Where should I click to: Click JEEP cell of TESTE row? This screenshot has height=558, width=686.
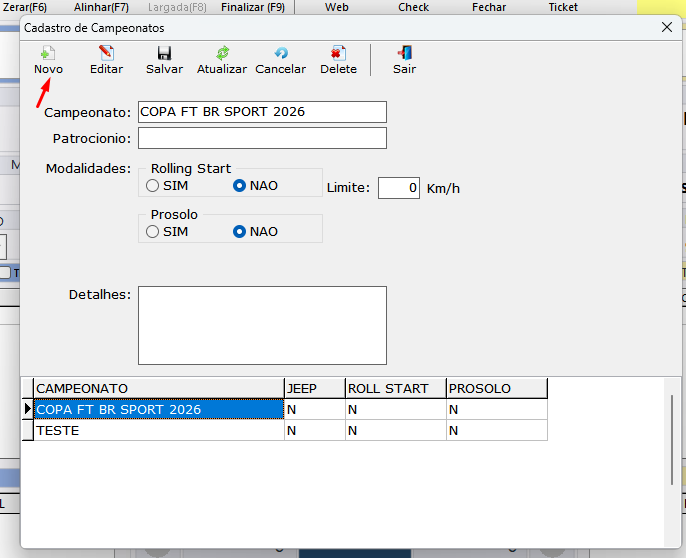point(315,431)
